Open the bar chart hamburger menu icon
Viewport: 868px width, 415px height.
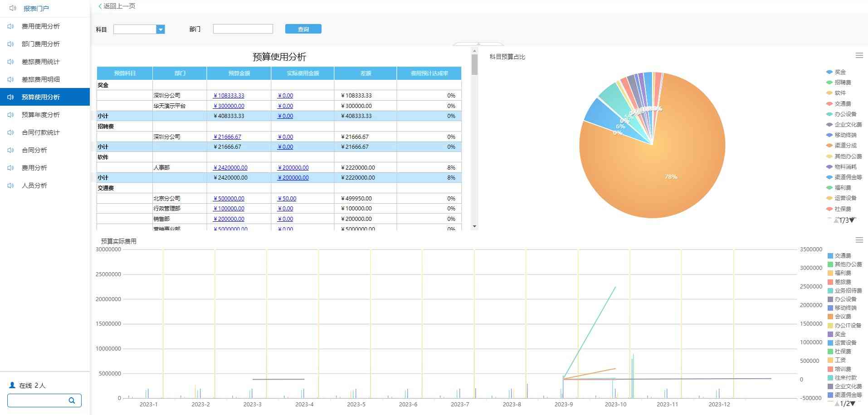tap(859, 240)
